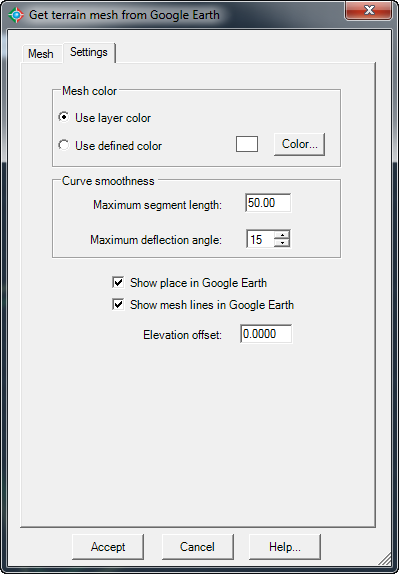Viewport: 399px width, 574px height.
Task: Focus the Maximum segment length field
Action: pos(268,203)
